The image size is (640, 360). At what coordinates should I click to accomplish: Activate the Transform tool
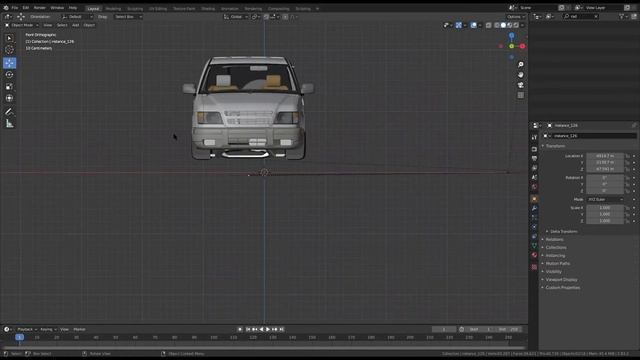(x=9, y=98)
